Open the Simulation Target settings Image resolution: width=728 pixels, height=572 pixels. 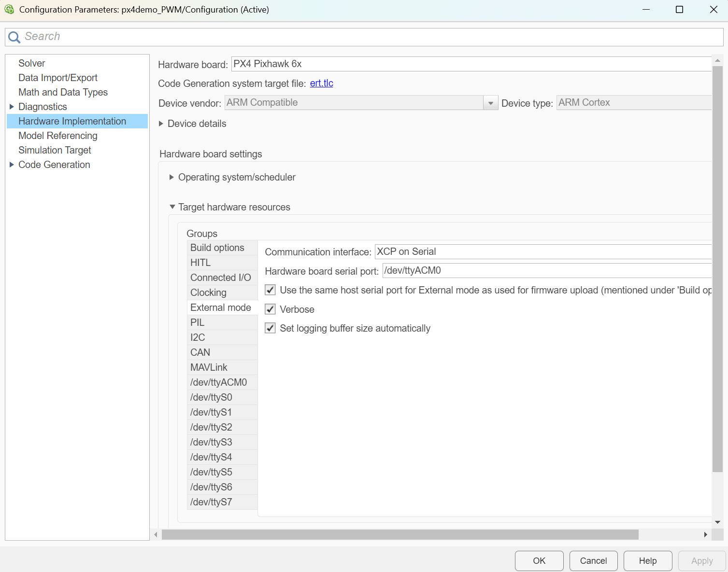(54, 150)
